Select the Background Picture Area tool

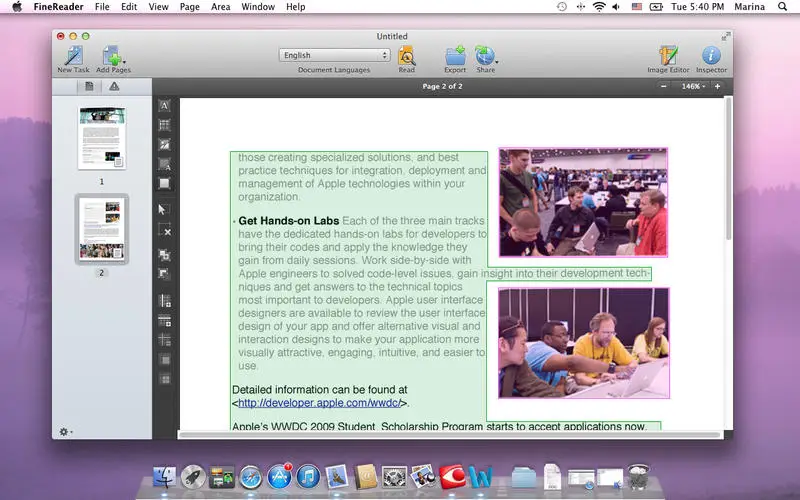[164, 164]
